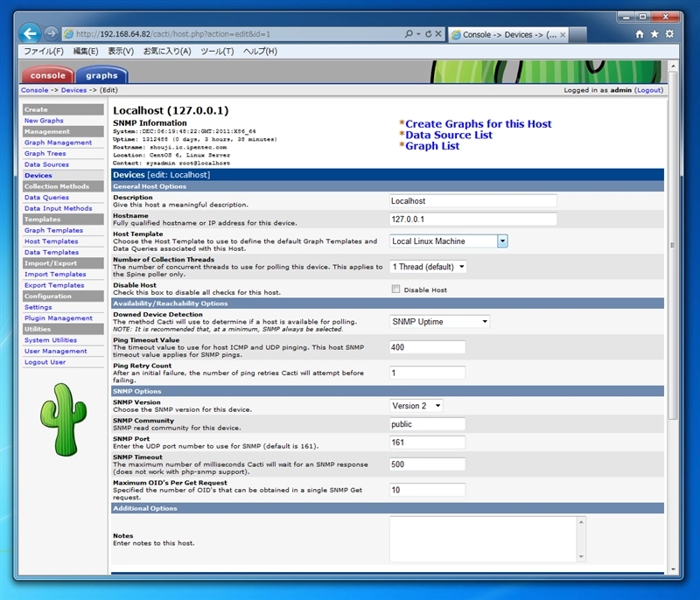
Task: Open a new blank browser tab
Action: click(578, 34)
